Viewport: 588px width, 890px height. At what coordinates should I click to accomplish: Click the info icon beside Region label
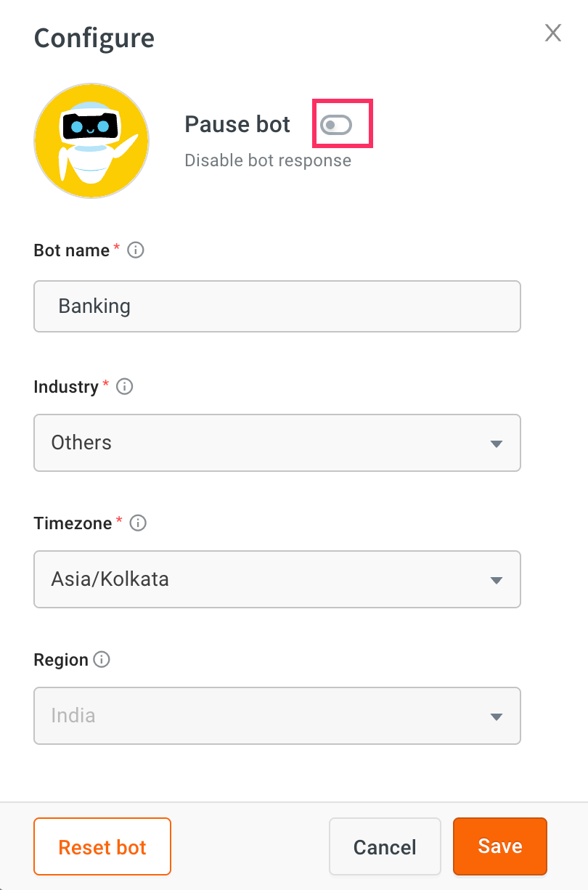pos(102,660)
